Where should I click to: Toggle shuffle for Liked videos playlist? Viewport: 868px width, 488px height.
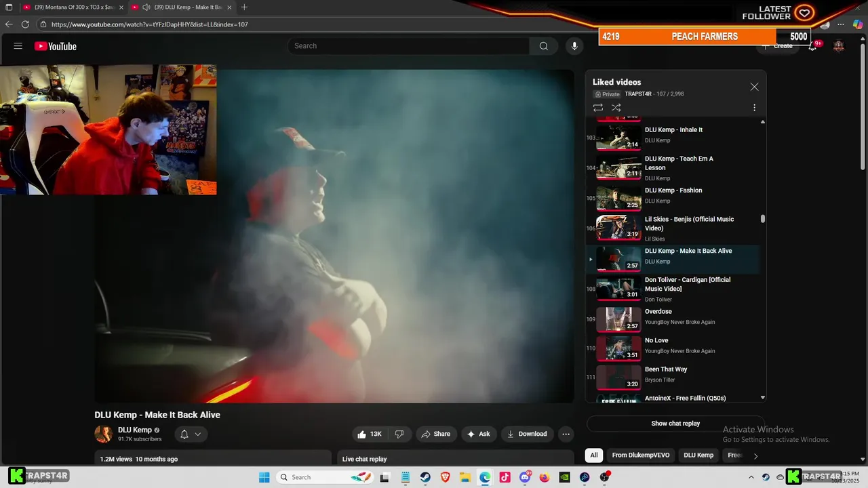coord(616,108)
